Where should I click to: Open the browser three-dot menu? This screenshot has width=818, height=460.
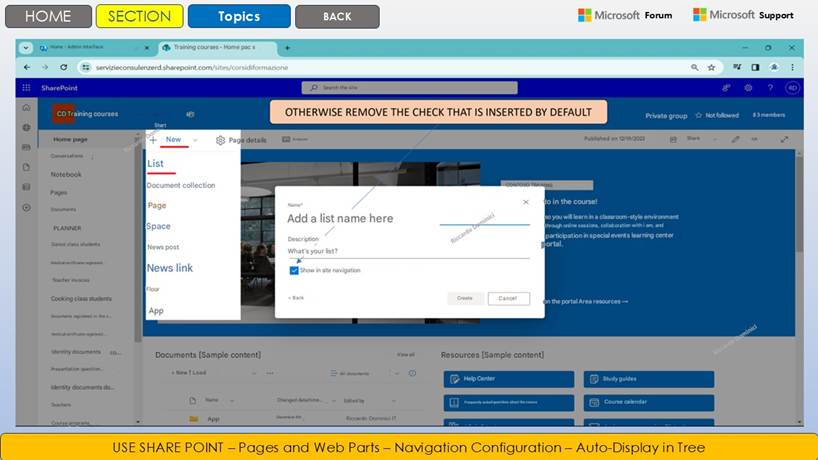792,67
